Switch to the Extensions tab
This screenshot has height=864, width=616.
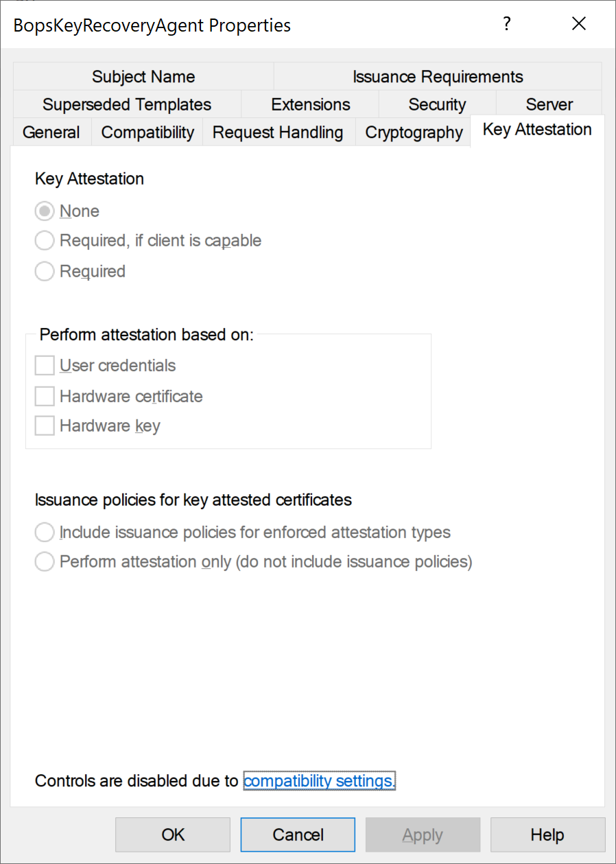[311, 105]
